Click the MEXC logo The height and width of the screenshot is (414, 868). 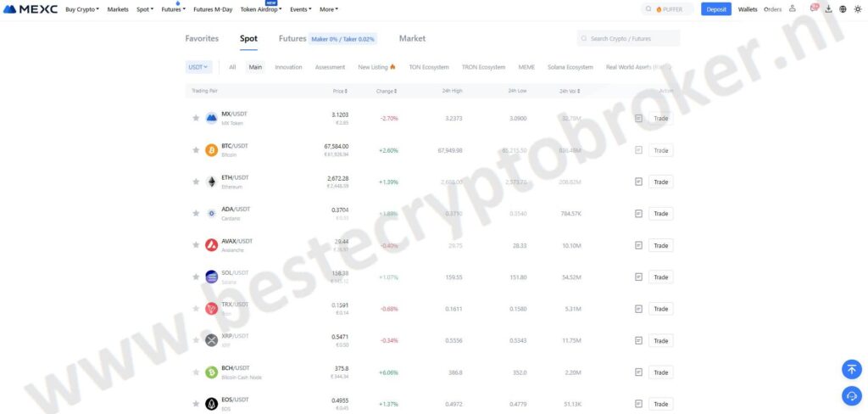coord(31,9)
